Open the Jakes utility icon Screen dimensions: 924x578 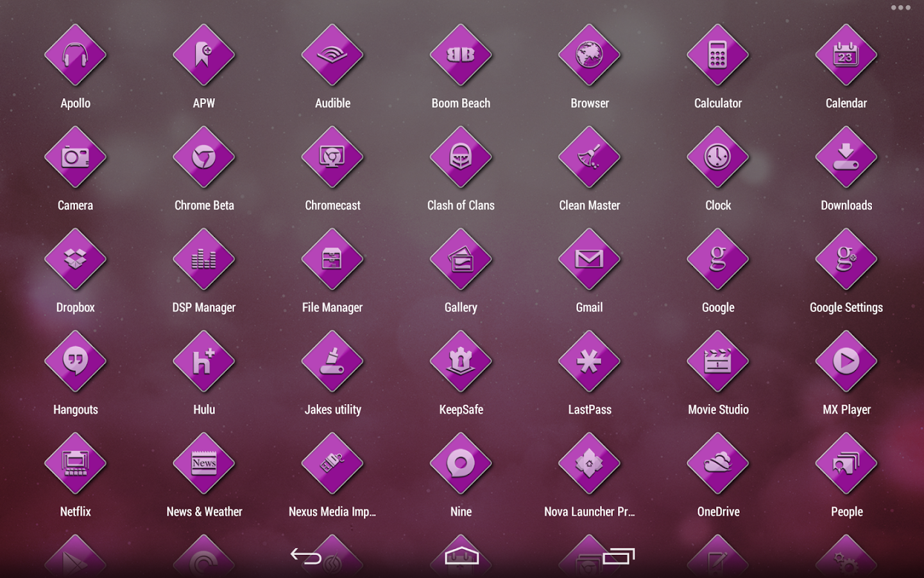tap(332, 362)
